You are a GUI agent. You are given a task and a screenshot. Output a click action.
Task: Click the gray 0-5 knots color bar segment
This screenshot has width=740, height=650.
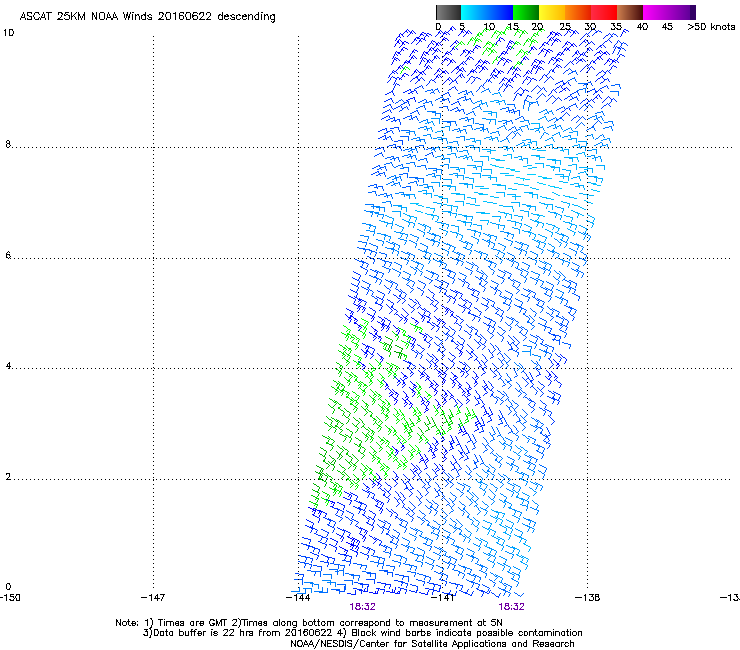tap(448, 12)
